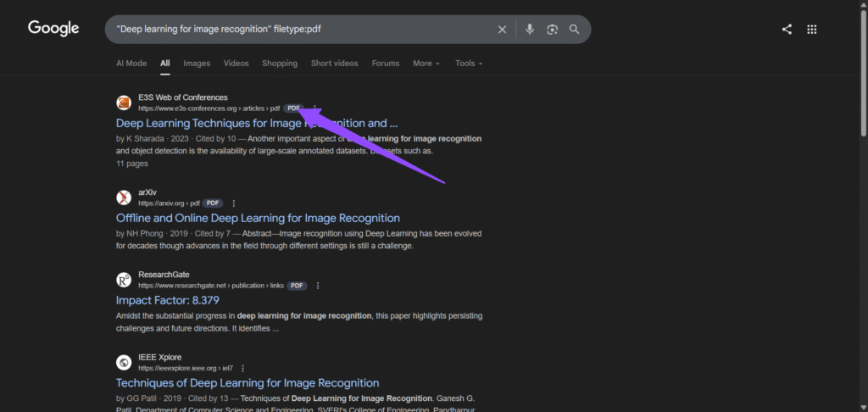Switch to the Images tab
Image resolution: width=868 pixels, height=412 pixels.
pyautogui.click(x=197, y=64)
